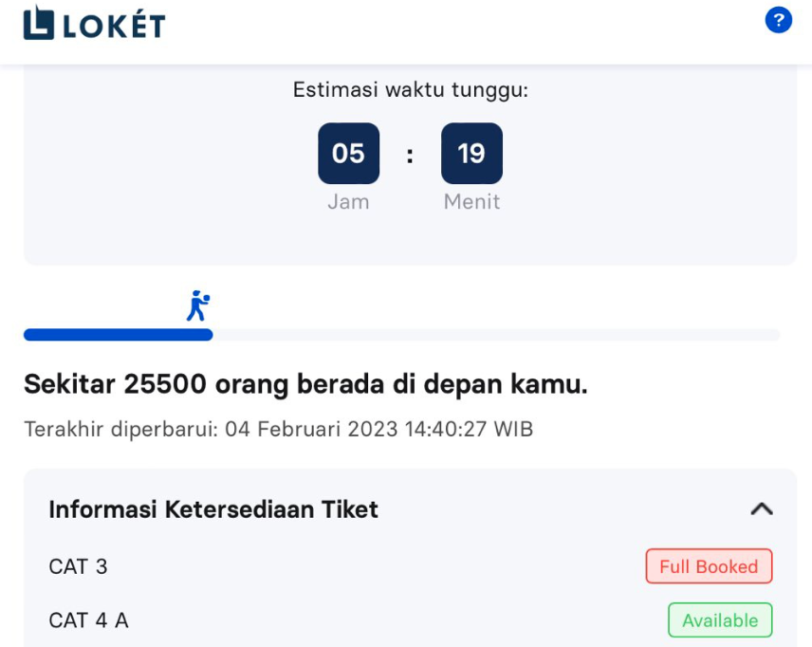This screenshot has height=647, width=812.
Task: Click the Full Booked badge
Action: (x=709, y=566)
